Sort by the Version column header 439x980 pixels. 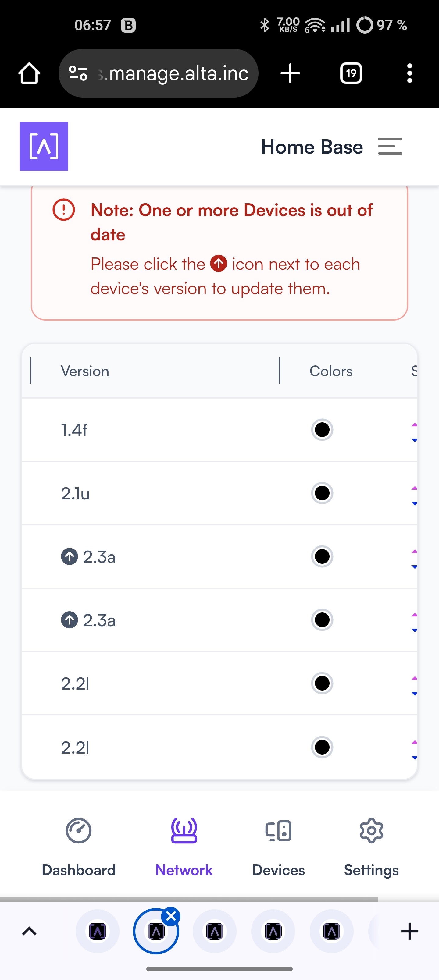85,371
